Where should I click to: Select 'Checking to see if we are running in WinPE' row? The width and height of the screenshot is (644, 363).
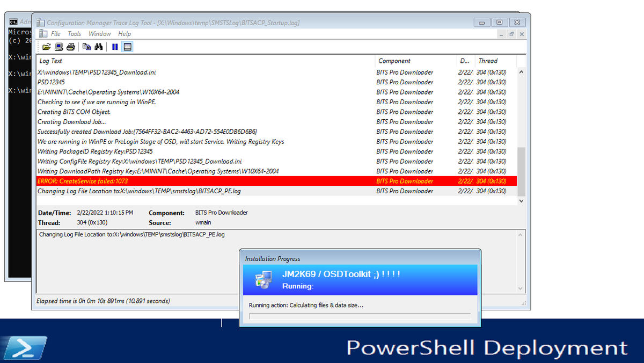(x=276, y=102)
